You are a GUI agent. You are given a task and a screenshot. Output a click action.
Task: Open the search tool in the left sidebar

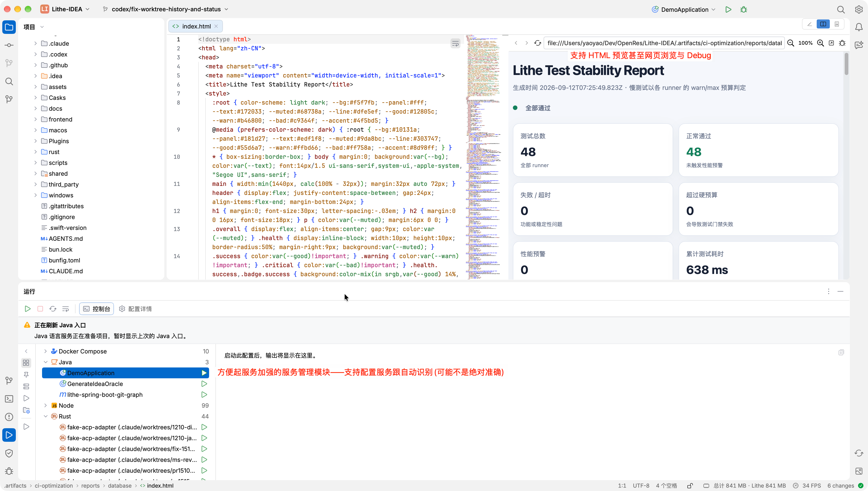coord(9,81)
